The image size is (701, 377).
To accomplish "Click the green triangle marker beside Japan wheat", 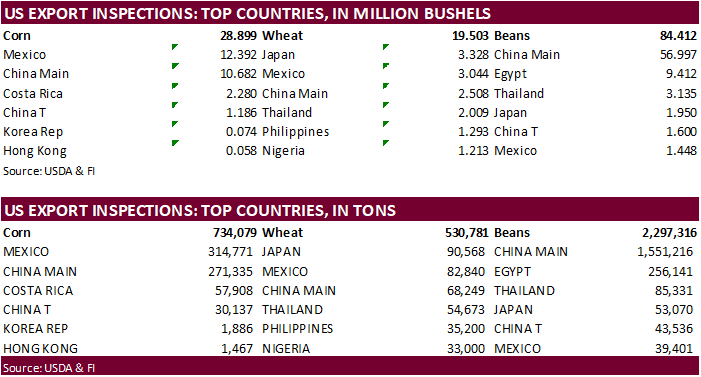I will click(386, 47).
